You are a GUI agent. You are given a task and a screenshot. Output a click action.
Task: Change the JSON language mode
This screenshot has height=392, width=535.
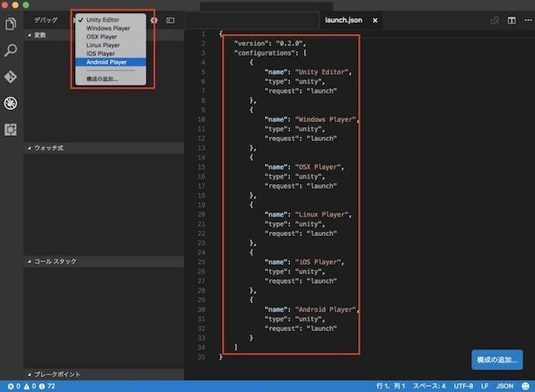(x=505, y=386)
